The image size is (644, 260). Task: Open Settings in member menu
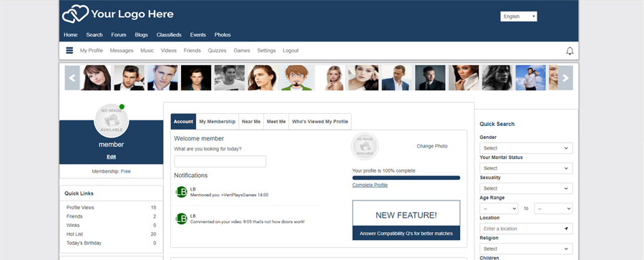(267, 51)
